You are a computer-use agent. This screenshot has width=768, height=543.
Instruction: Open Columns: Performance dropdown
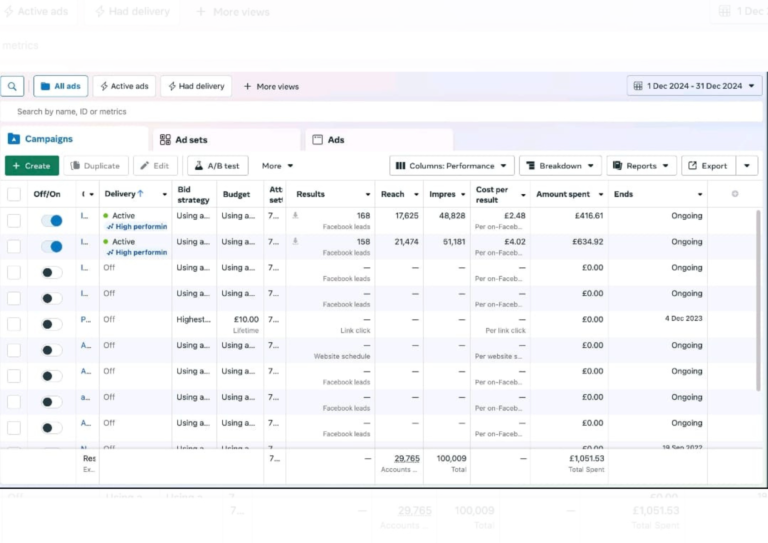tap(451, 166)
